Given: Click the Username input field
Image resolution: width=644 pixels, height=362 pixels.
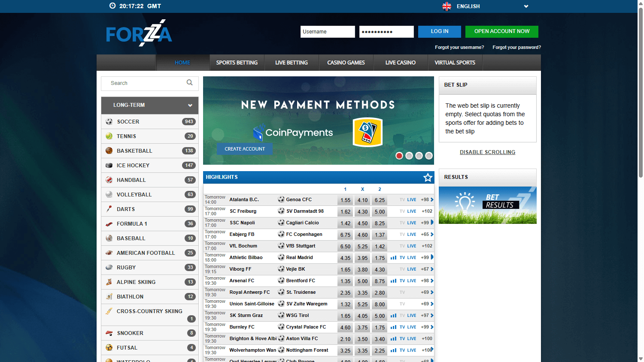Looking at the screenshot, I should tap(328, 31).
